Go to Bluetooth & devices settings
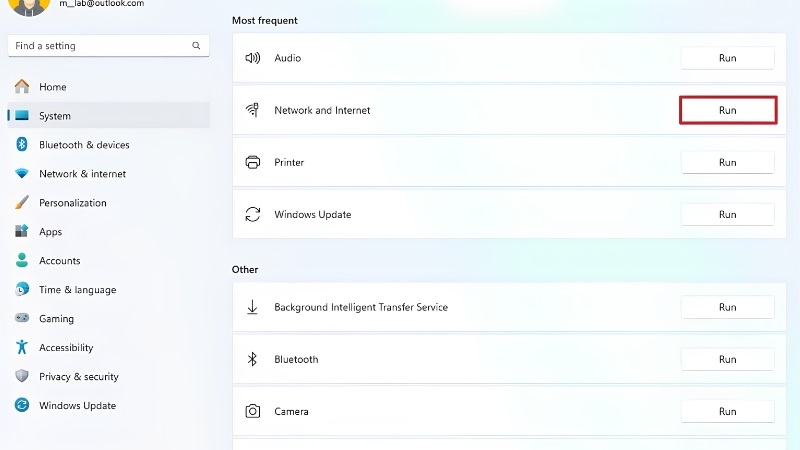The image size is (800, 450). (109, 145)
